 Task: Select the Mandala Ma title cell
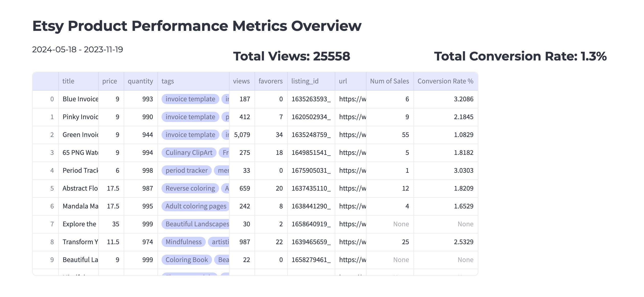(78, 206)
